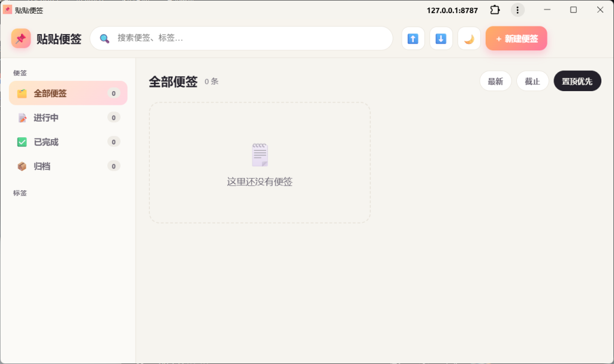Image resolution: width=614 pixels, height=364 pixels.
Task: Create a note with 新建便签 button
Action: (x=516, y=38)
